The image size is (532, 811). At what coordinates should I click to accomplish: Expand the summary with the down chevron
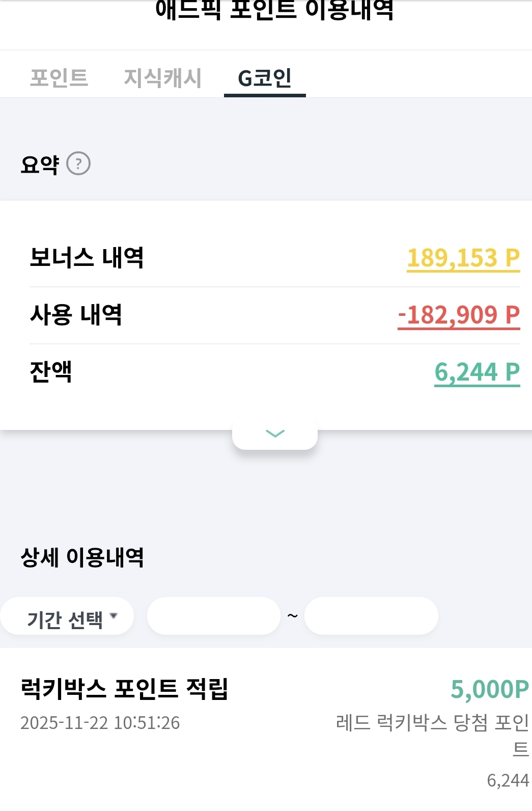tap(275, 434)
